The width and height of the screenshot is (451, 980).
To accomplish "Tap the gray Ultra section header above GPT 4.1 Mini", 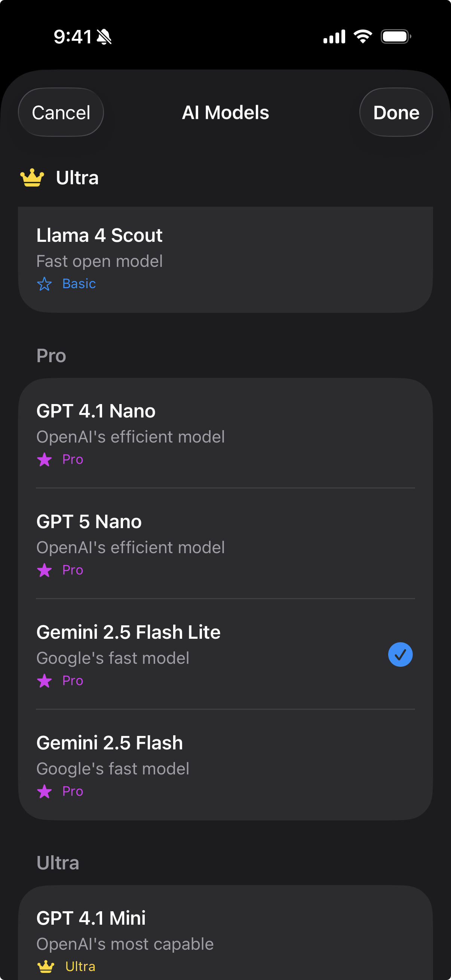I will point(58,863).
